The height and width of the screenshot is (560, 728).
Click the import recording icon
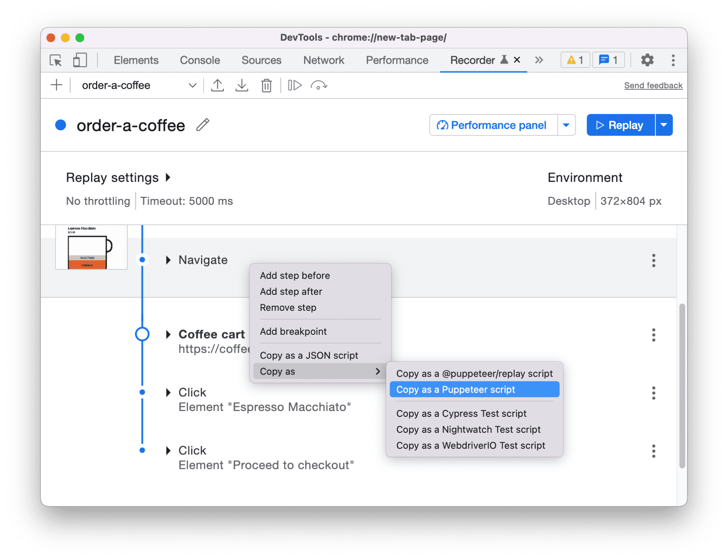click(x=242, y=86)
